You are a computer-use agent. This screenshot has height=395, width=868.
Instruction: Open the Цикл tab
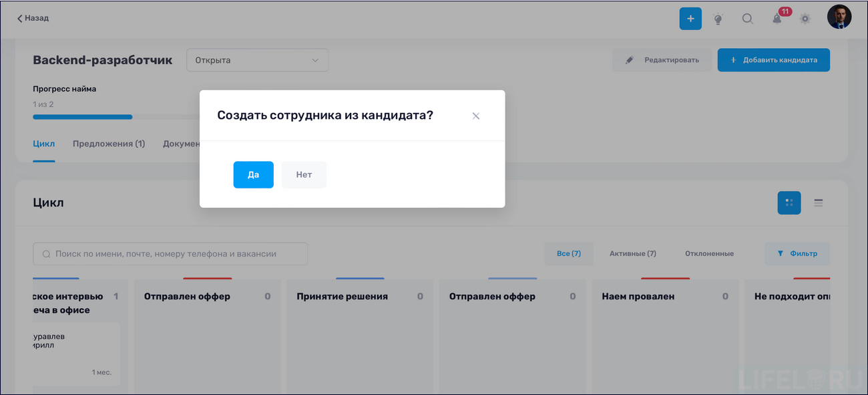[44, 143]
